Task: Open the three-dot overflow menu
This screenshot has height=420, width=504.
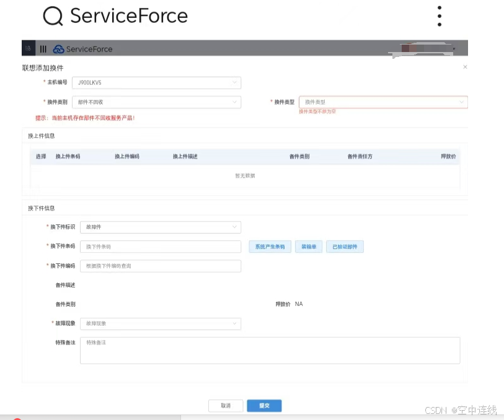Action: [440, 16]
